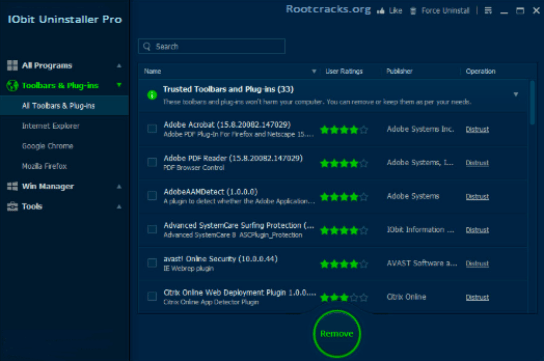Click the green Remove button

(337, 334)
